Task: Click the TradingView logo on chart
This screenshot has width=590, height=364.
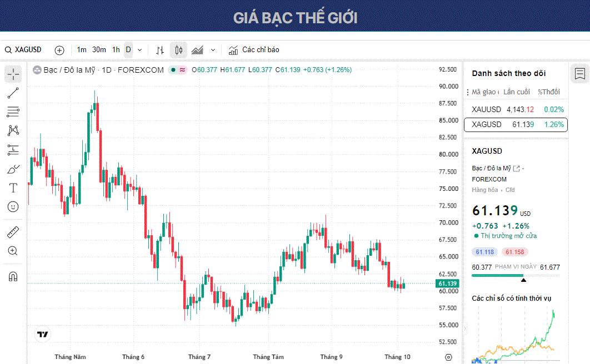Action: (43, 335)
